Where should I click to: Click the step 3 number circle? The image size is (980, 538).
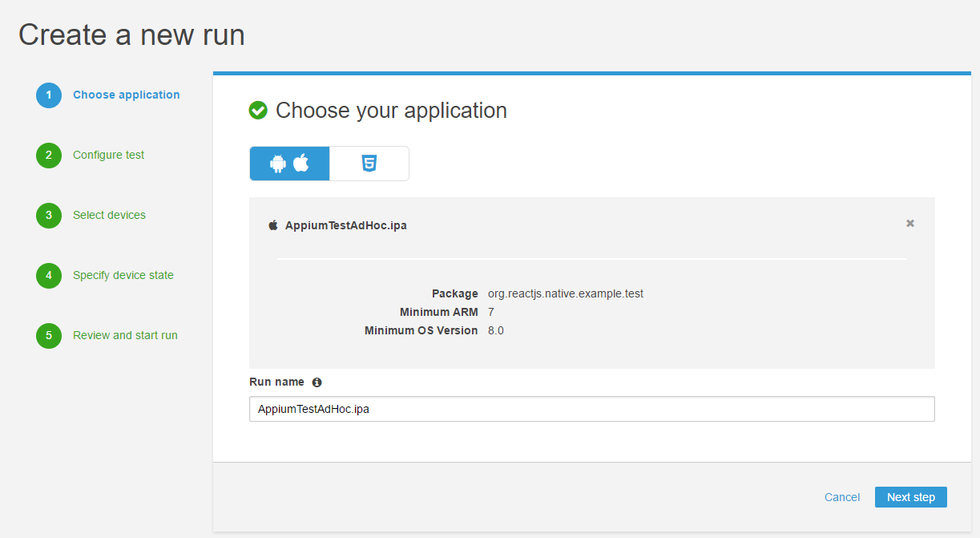point(49,216)
